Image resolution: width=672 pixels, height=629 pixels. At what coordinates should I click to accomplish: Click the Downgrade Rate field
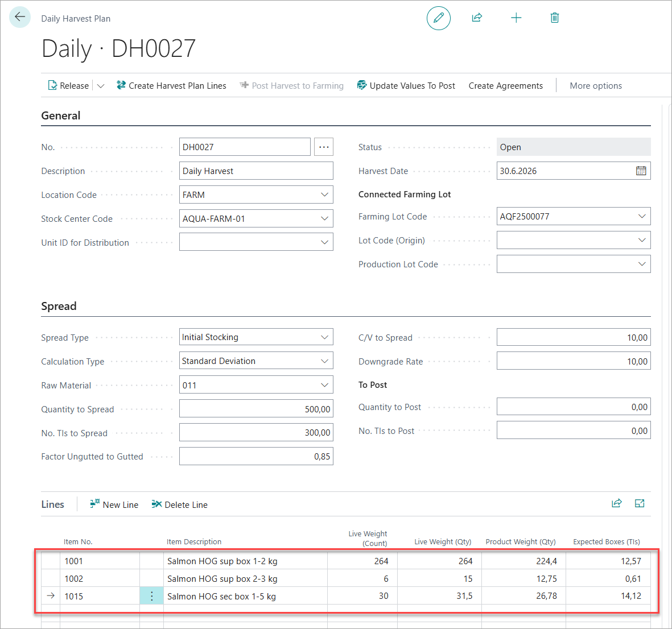(x=574, y=361)
